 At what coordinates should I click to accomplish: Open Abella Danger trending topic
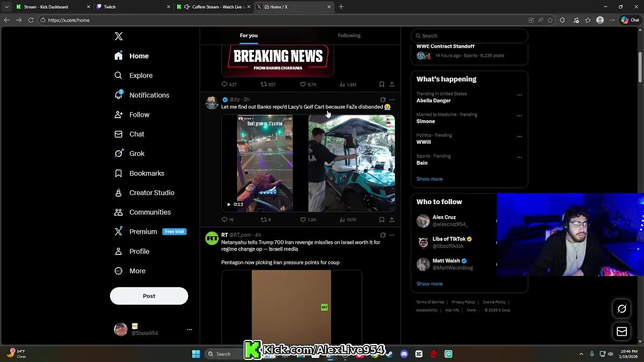(434, 101)
